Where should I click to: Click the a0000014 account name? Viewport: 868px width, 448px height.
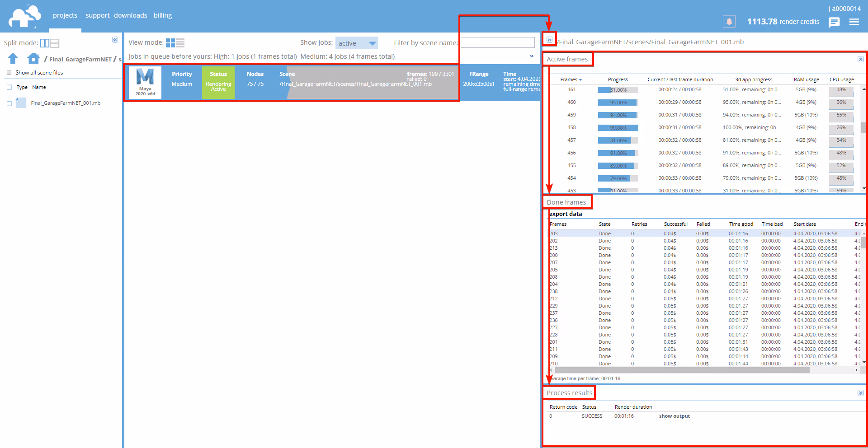pos(846,9)
